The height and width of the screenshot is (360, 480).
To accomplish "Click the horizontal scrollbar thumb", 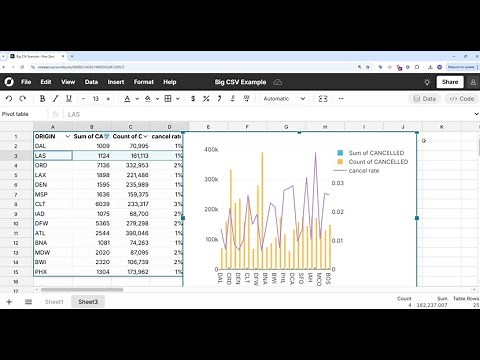I will [82, 290].
